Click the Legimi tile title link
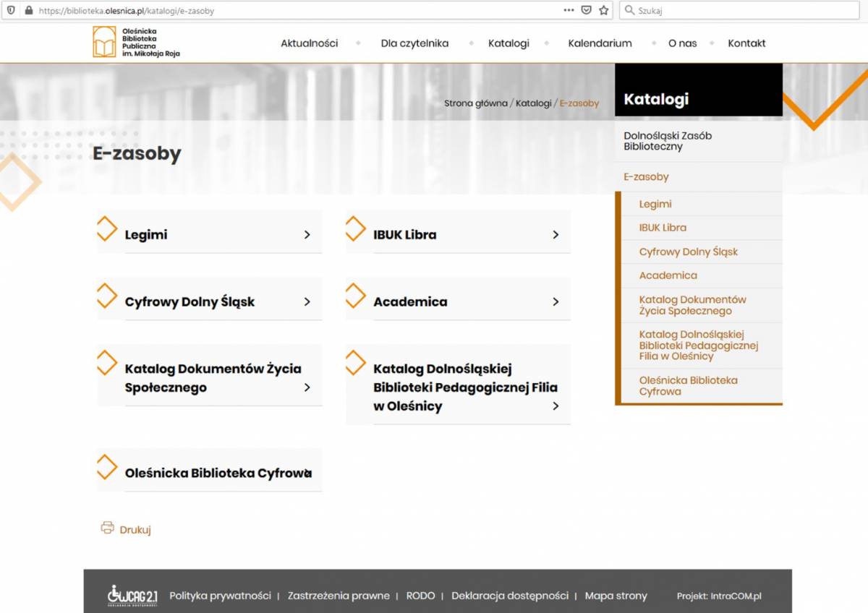This screenshot has height=613, width=868. point(146,235)
